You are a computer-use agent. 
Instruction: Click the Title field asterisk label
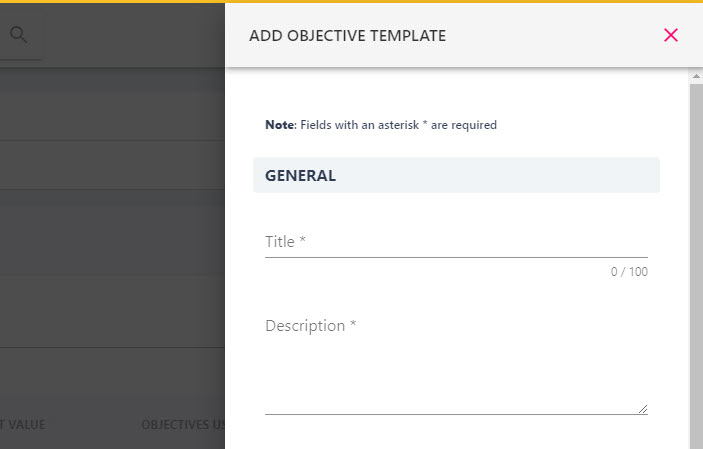[x=285, y=242]
